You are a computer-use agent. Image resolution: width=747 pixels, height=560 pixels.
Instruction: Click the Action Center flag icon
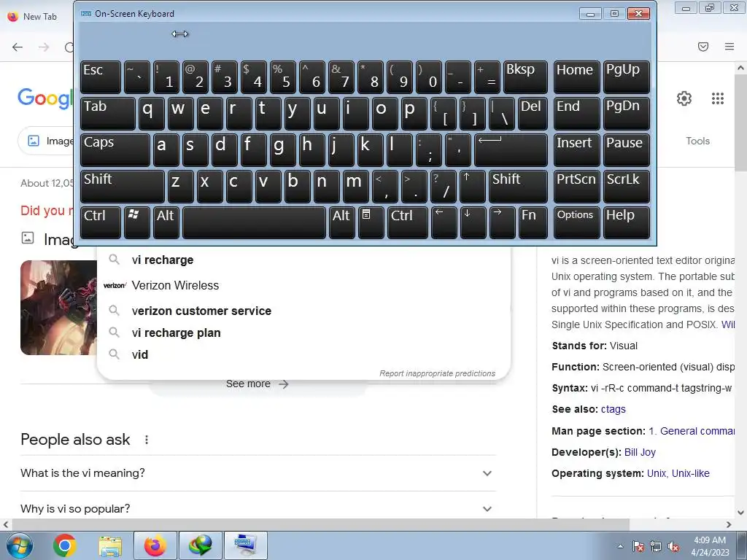point(638,546)
